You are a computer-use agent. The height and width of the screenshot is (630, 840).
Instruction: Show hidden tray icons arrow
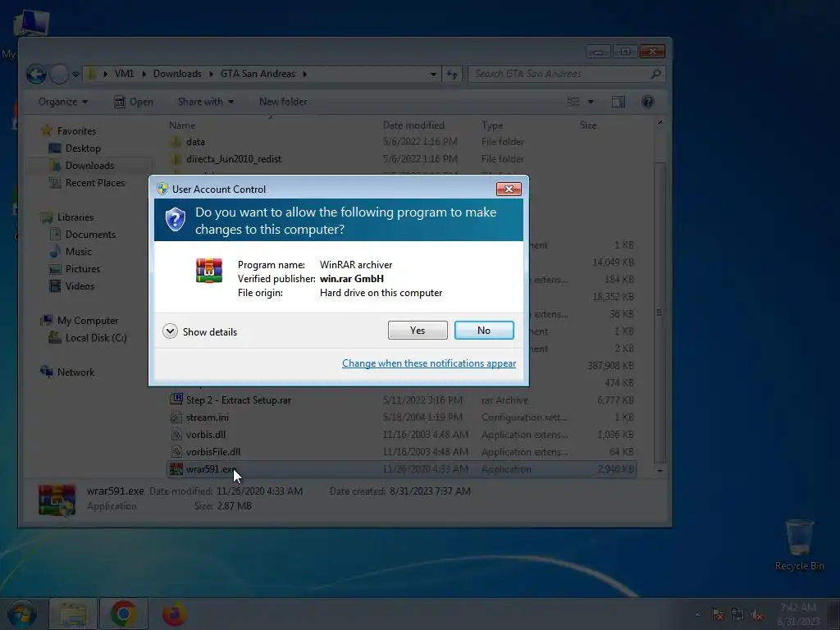697,615
